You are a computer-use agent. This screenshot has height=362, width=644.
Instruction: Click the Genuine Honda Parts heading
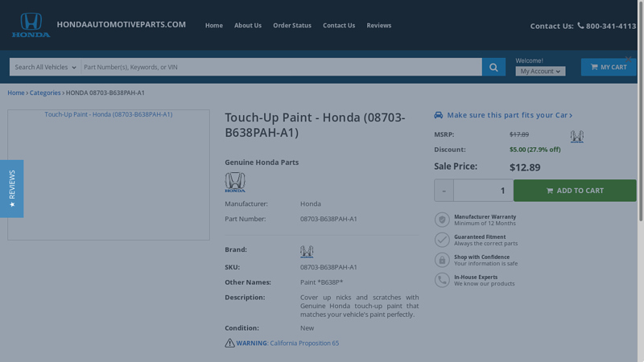coord(262,162)
